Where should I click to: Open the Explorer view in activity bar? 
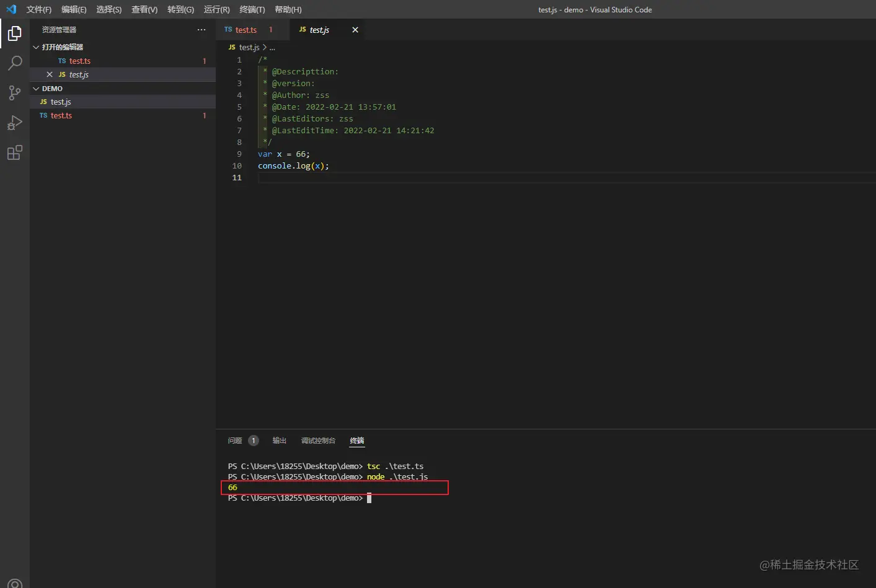coord(15,33)
